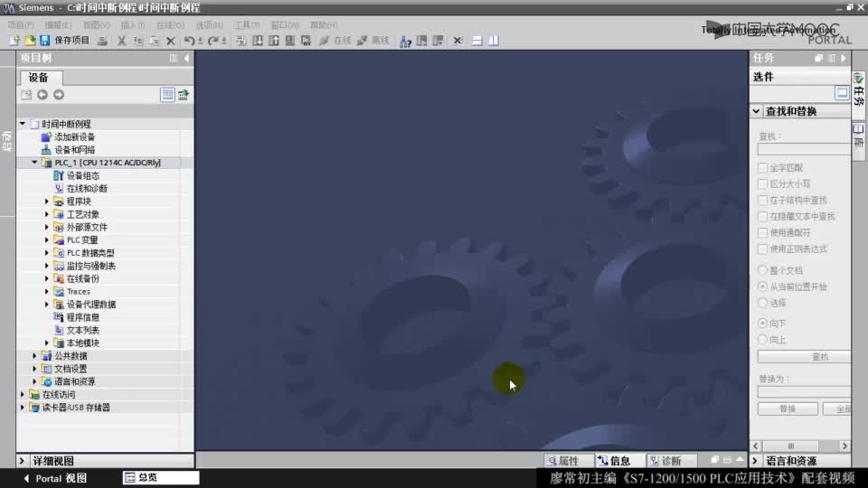Viewport: 868px width, 488px height.
Task: Enable the 使用正则表达式 checkbox
Action: pos(763,249)
